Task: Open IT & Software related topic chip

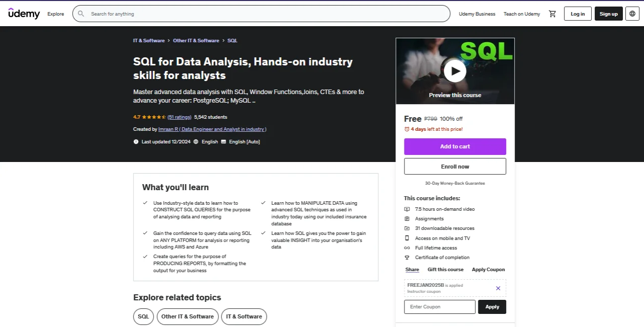Action: point(244,316)
